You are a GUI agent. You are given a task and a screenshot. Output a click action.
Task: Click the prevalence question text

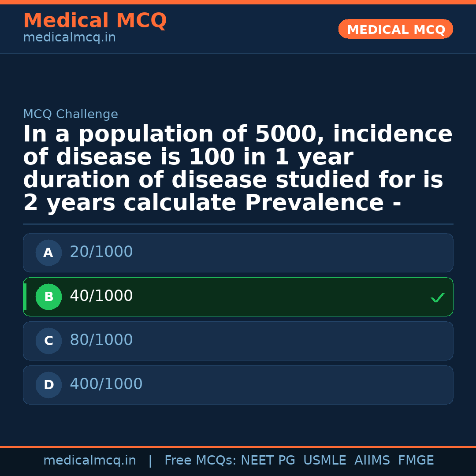(237, 169)
